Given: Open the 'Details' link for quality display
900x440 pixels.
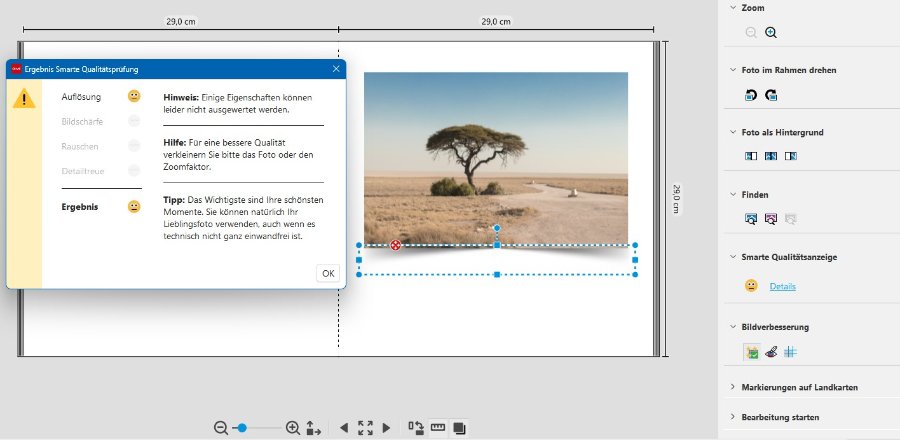Looking at the screenshot, I should [x=782, y=287].
